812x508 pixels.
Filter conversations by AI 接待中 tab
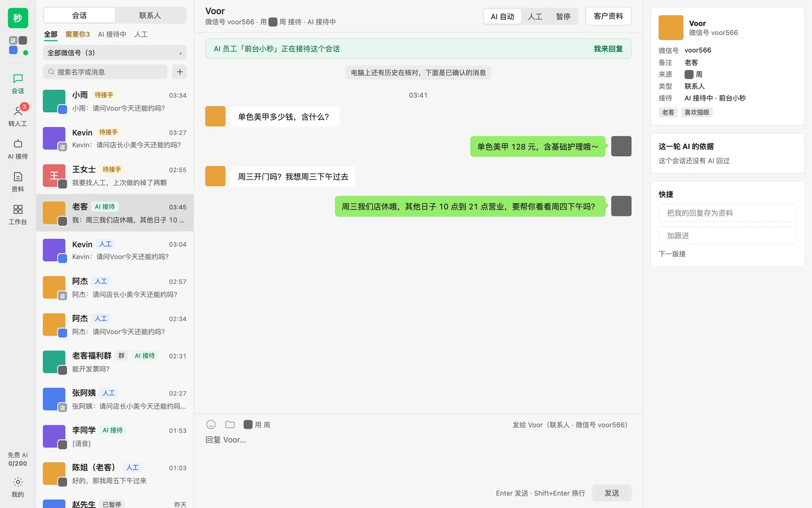click(112, 34)
